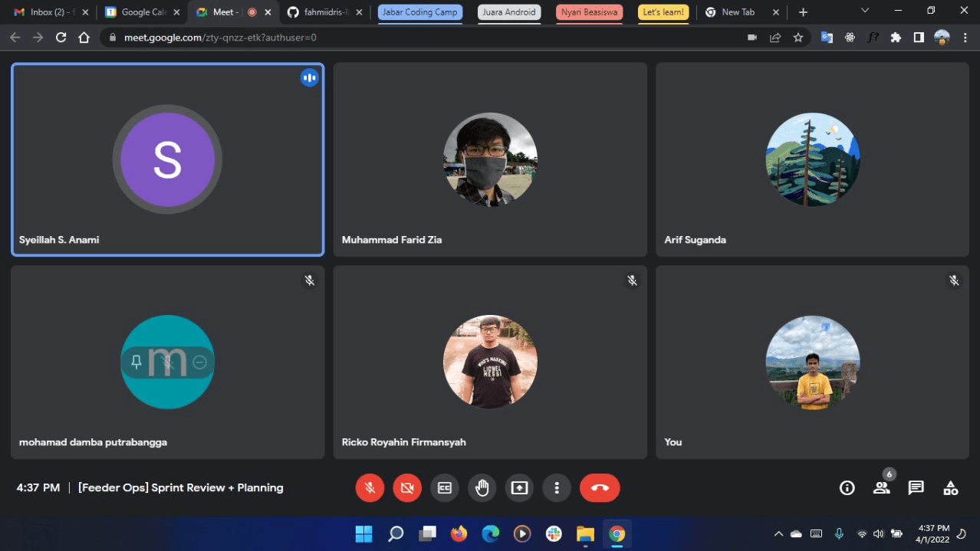Open the Jabar Coding Camp tab group

pyautogui.click(x=419, y=12)
